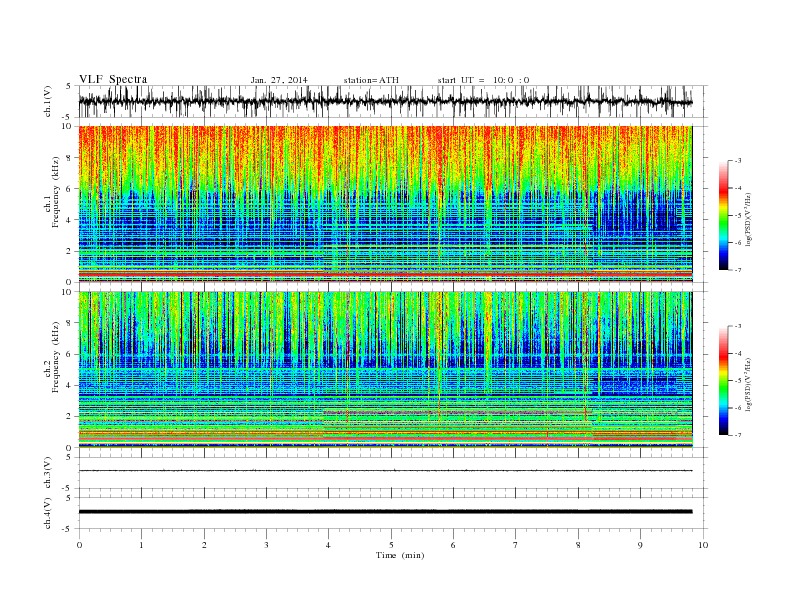Click the "-7" tick on upper colorbar

[737, 270]
